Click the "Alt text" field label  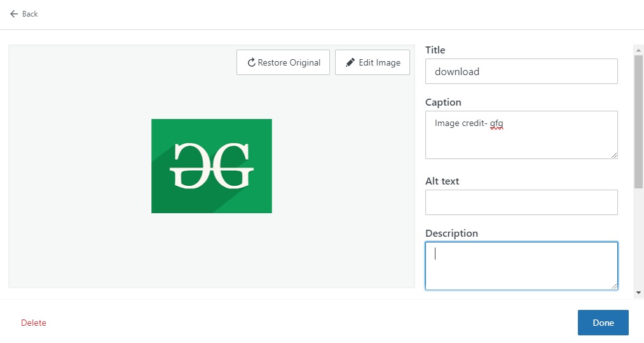point(442,181)
